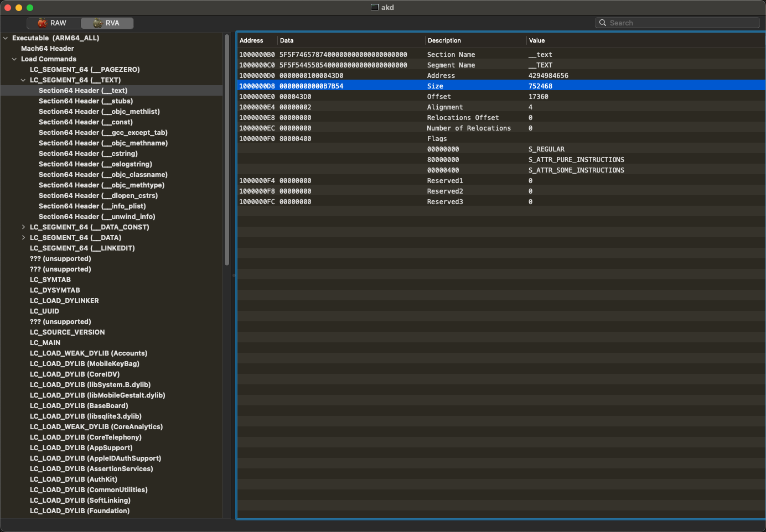Select LC_LOAD_DYLIB (Foundation)
The height and width of the screenshot is (532, 766).
[80, 511]
